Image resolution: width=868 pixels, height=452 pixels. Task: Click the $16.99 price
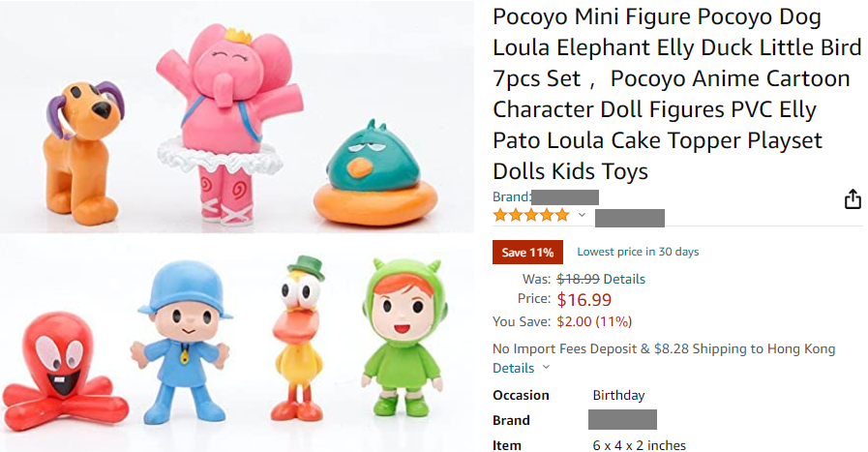click(x=584, y=300)
